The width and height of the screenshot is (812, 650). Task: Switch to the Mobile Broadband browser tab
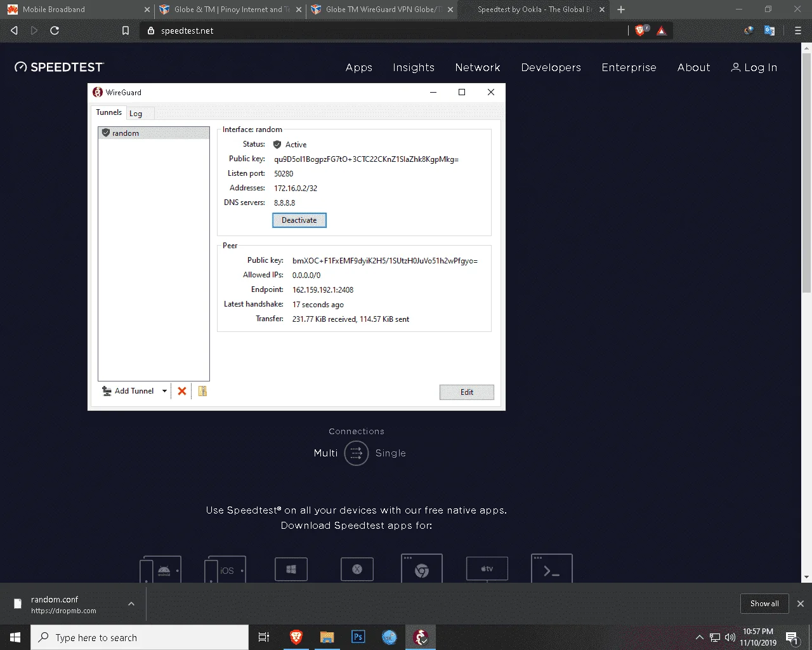(76, 10)
